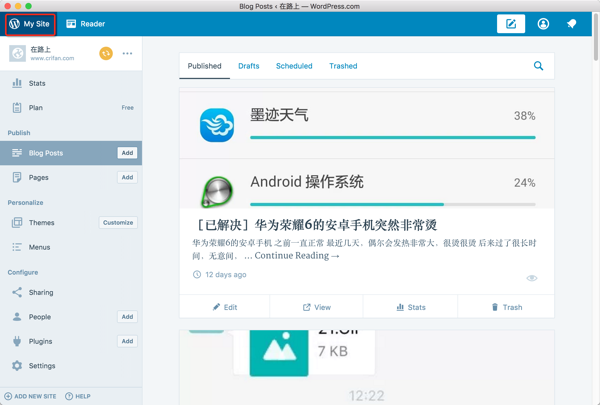Click the site globe icon beside 在路上

[x=18, y=53]
